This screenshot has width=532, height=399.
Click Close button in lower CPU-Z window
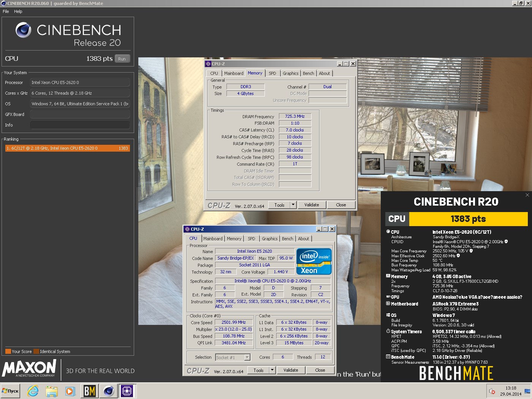tap(320, 370)
